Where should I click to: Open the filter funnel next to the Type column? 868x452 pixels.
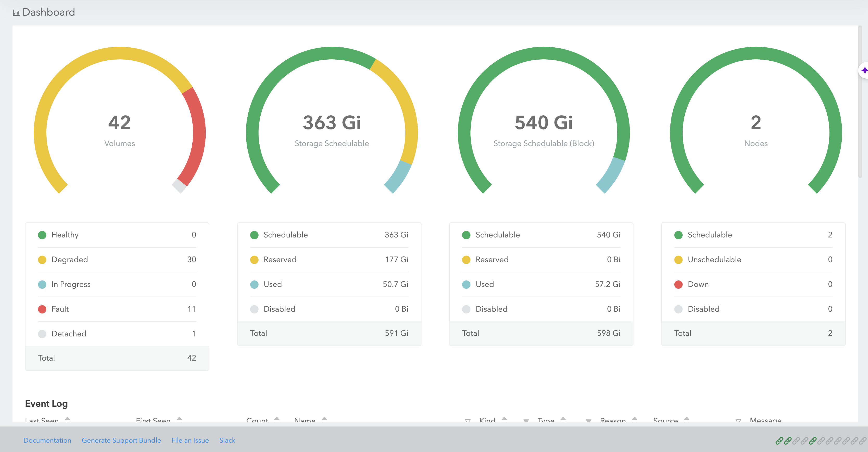[x=588, y=421]
